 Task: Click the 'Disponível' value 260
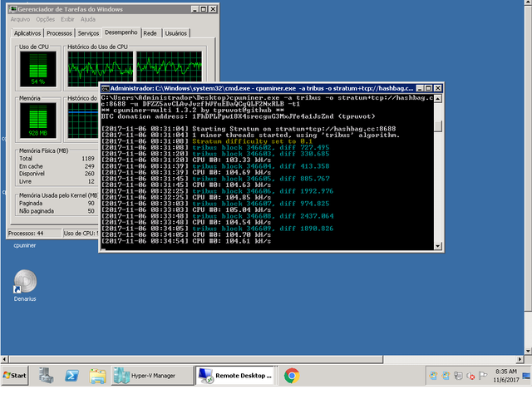click(x=90, y=174)
